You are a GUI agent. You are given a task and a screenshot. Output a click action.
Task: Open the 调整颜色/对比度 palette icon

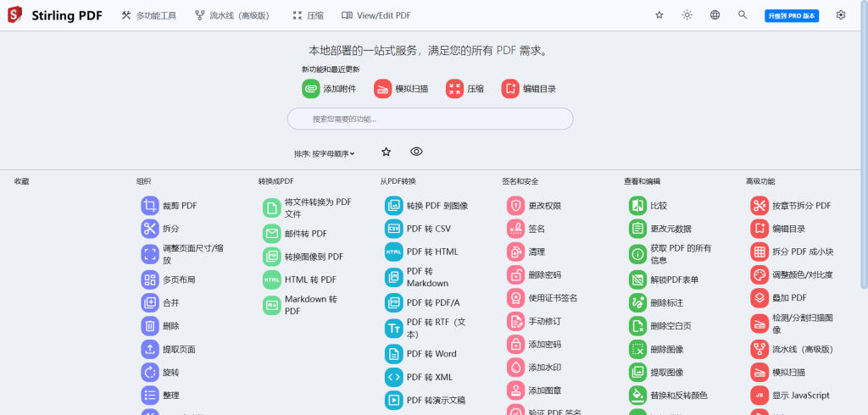759,275
